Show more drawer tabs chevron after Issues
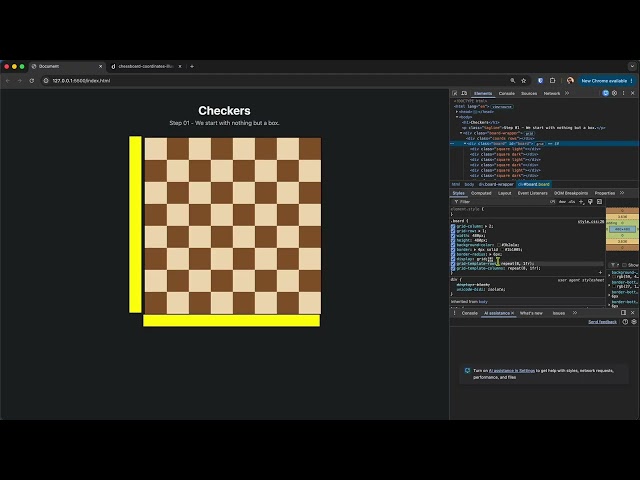 (575, 313)
